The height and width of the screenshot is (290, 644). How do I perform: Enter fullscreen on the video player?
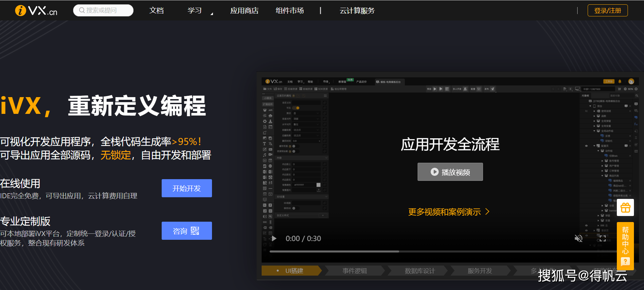pos(602,238)
